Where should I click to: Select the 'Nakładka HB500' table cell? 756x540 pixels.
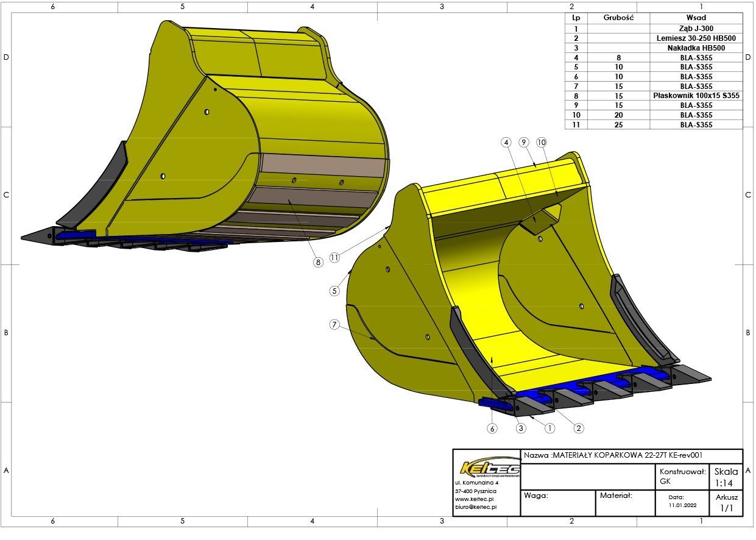tap(696, 48)
